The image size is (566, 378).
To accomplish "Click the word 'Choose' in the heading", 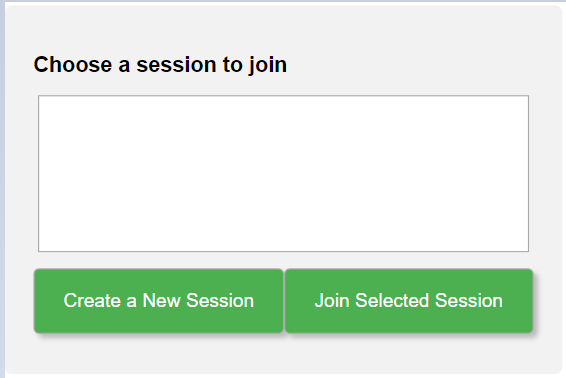I will click(73, 65).
